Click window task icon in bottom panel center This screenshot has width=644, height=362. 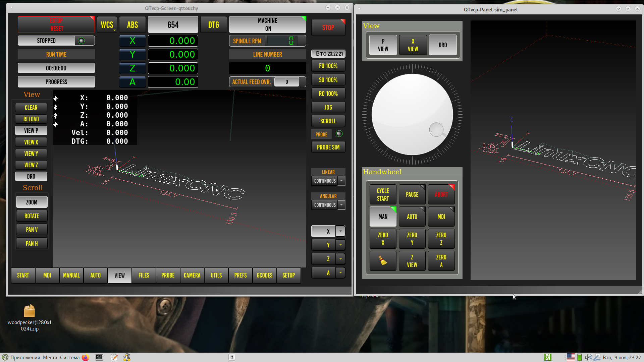[x=231, y=357]
